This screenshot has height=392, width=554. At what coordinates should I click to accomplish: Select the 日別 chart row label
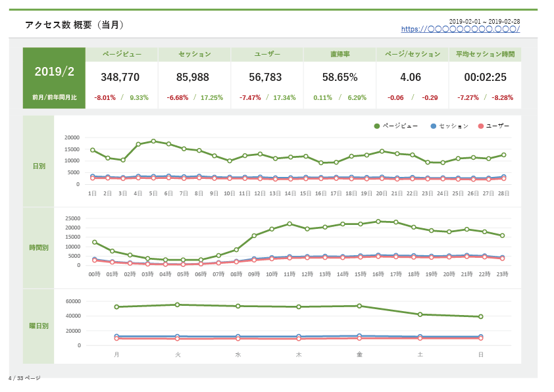pyautogui.click(x=39, y=166)
